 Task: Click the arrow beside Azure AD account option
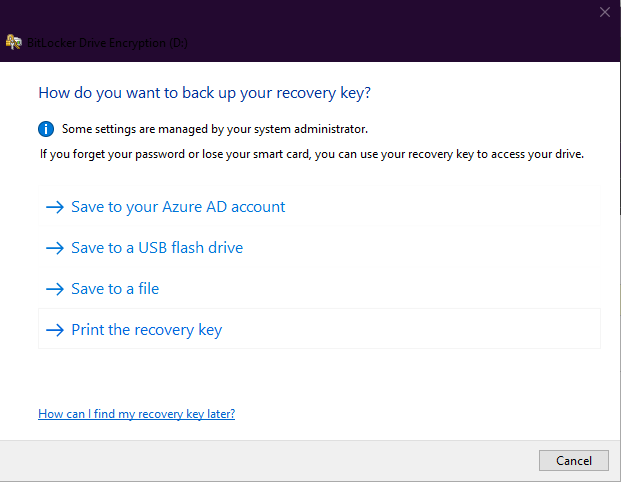click(54, 207)
